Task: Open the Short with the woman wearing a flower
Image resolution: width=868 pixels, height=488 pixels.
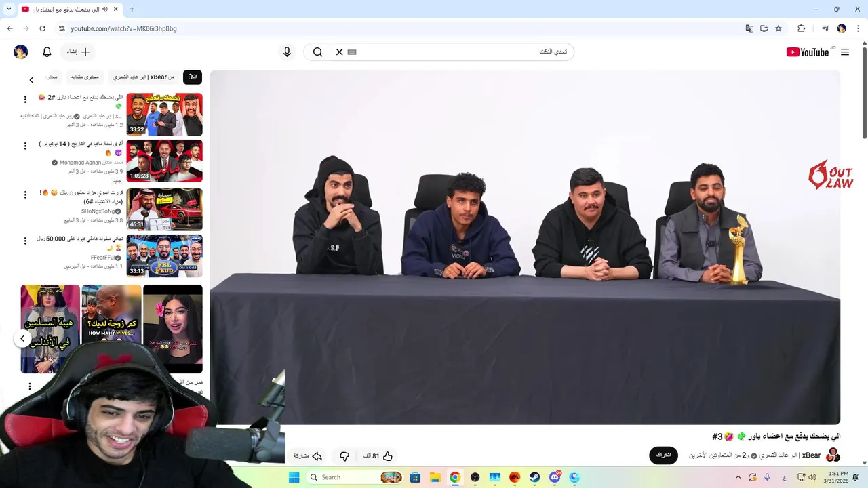Action: pyautogui.click(x=172, y=329)
